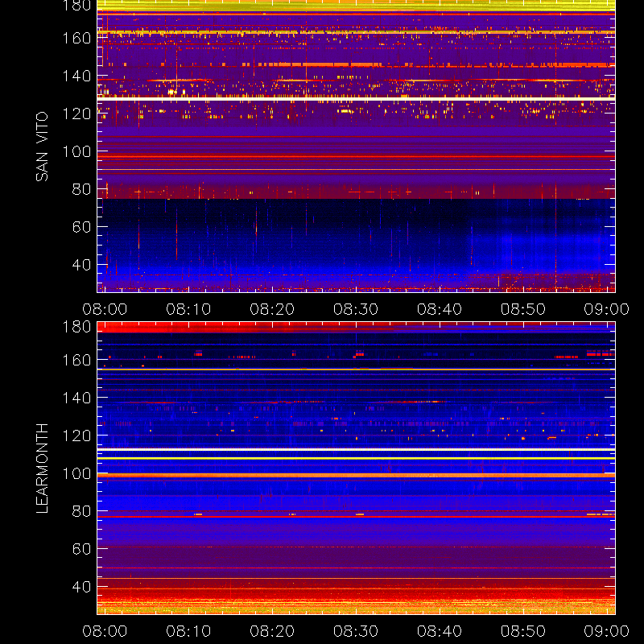Select the 160 frequency label on San Vito axis
Viewport: 644px width, 644px height.
76,38
